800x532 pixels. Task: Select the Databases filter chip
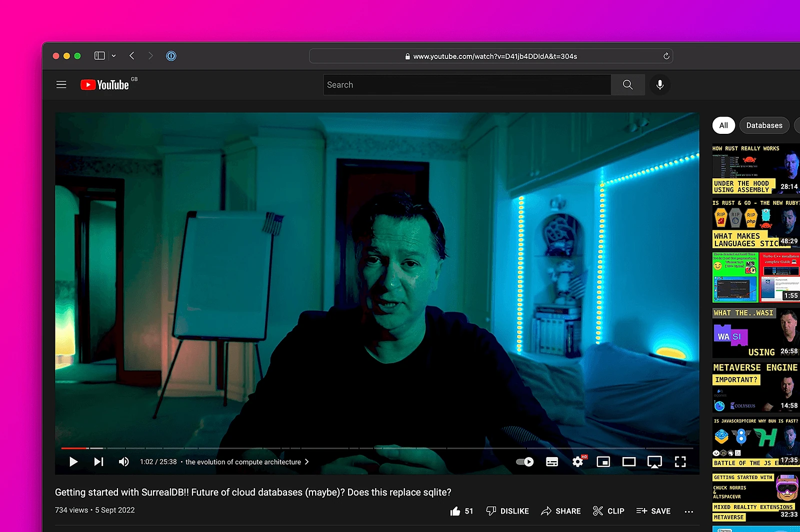click(x=764, y=125)
